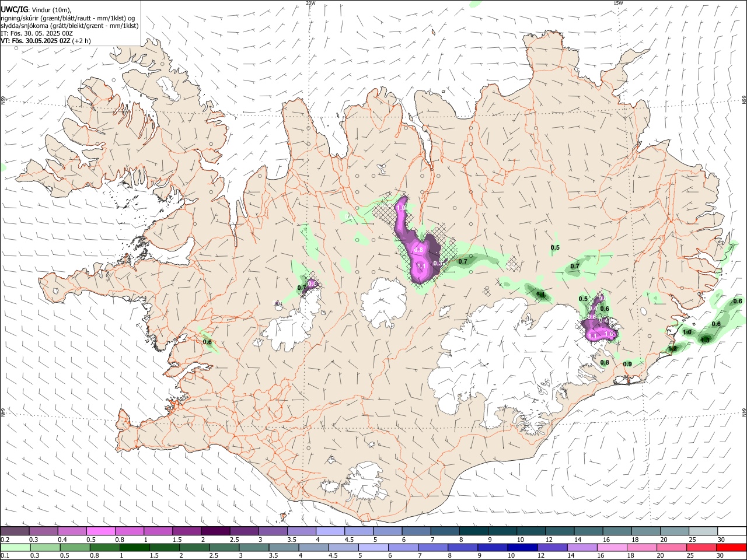Click the 'IT: Fös. 30. 05. 2025 00Z' line
The width and height of the screenshot is (747, 560).
point(37,33)
